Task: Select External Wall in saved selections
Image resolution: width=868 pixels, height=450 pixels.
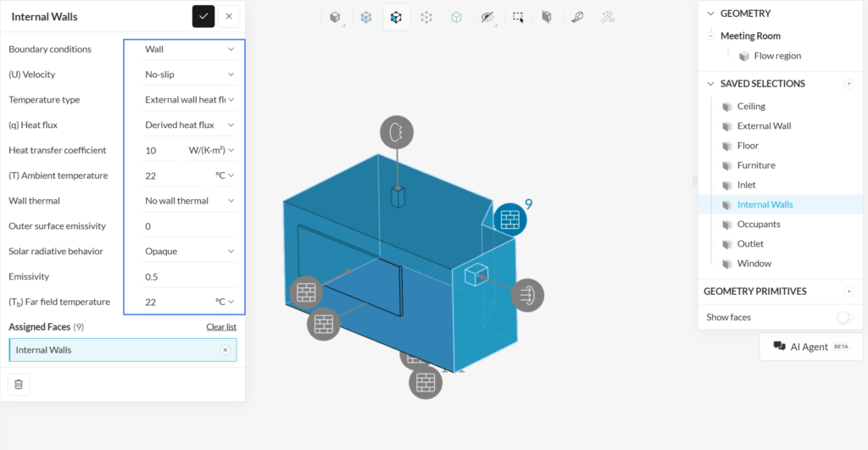Action: pyautogui.click(x=764, y=125)
